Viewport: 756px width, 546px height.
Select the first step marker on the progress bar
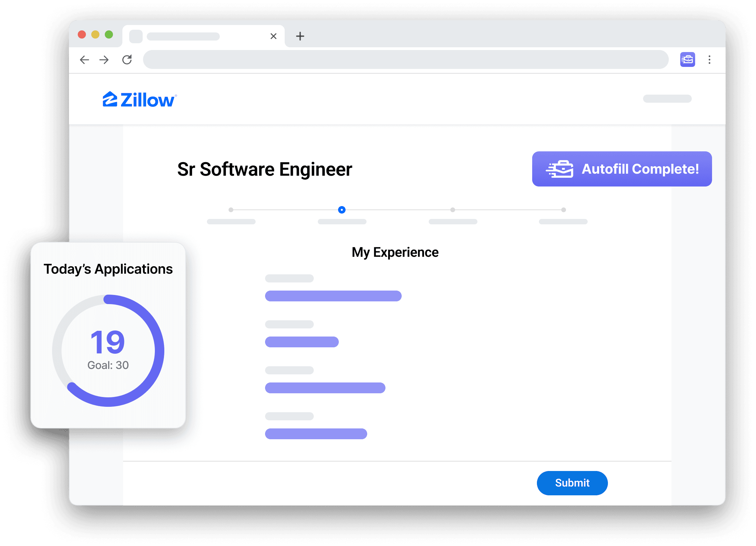point(231,210)
